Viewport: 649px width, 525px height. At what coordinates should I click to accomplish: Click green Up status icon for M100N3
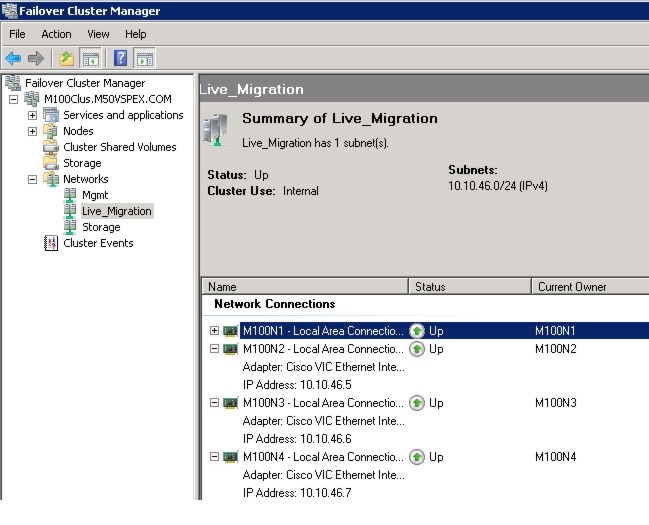[x=417, y=403]
